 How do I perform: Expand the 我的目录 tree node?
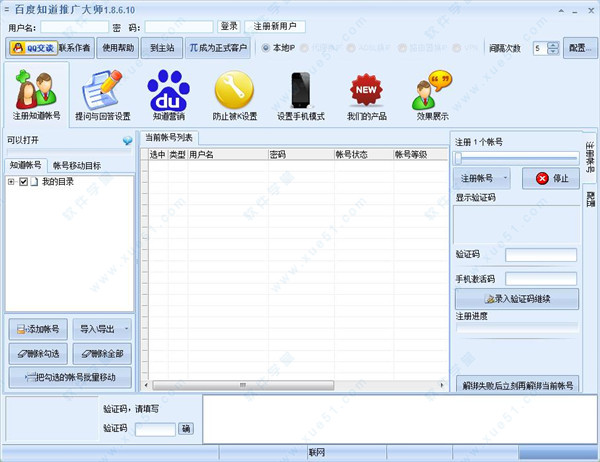click(x=11, y=181)
